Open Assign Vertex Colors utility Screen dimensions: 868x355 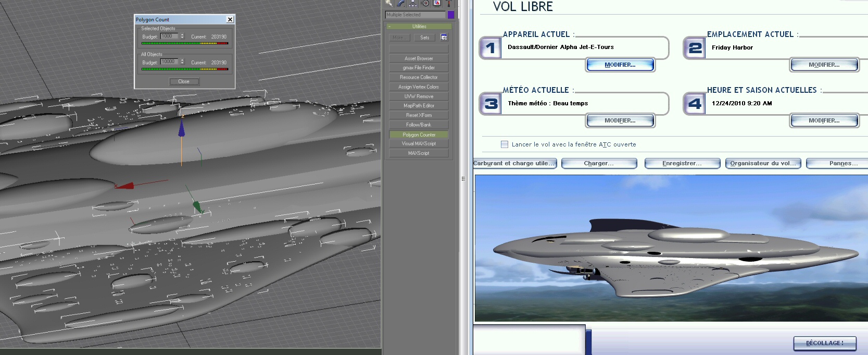419,87
